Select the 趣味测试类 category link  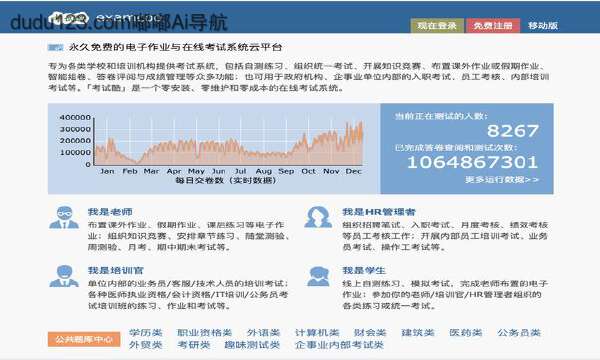tap(252, 344)
